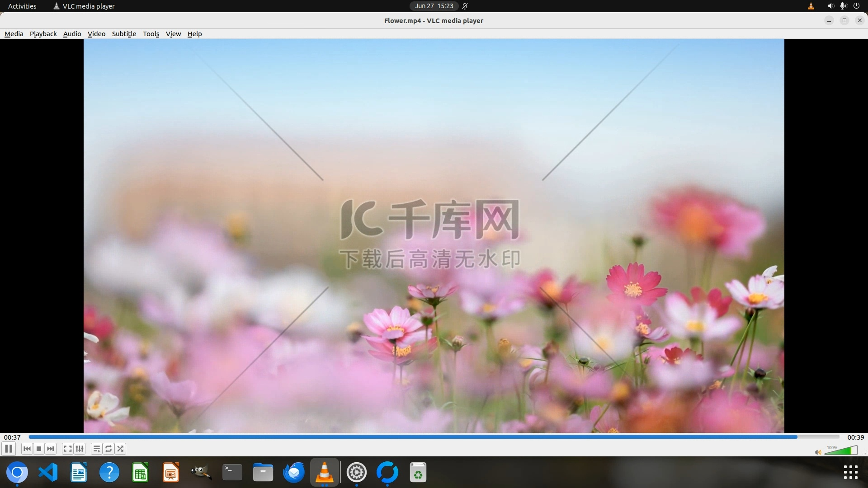Click the elapsed time label 00:37
Image resolution: width=868 pixels, height=488 pixels.
(x=12, y=437)
